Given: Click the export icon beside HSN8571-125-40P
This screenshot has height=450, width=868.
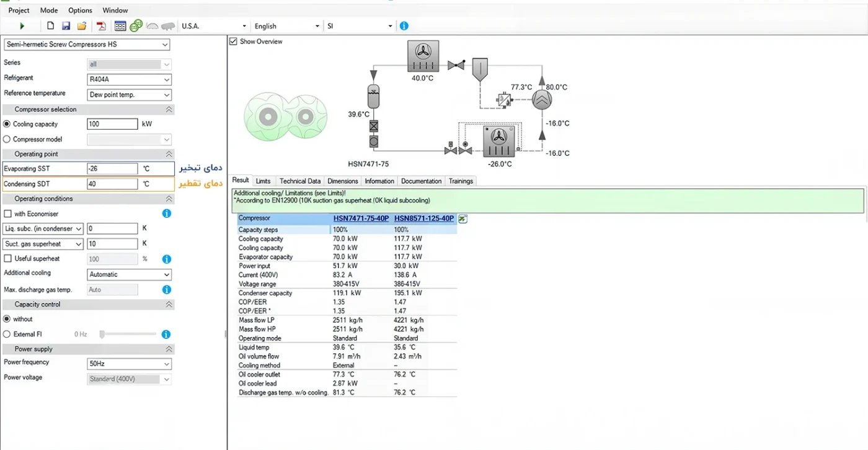Looking at the screenshot, I should point(463,218).
